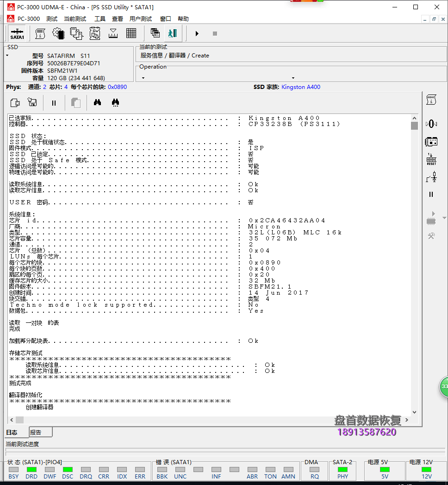Click the pause icon in right sidebar
This screenshot has height=485, width=448.
point(431,194)
